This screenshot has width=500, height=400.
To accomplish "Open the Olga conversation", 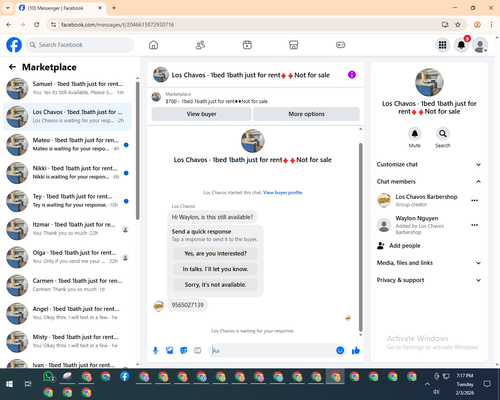I will pyautogui.click(x=67, y=257).
